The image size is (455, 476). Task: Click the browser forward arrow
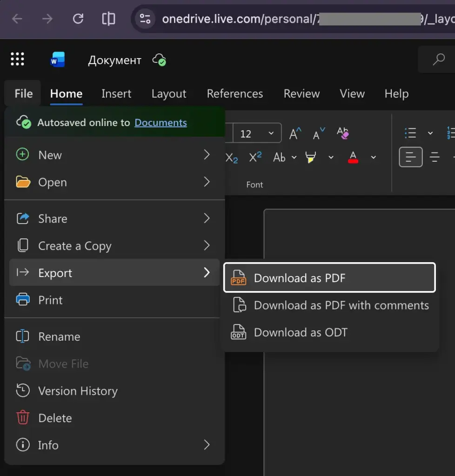[x=47, y=19]
